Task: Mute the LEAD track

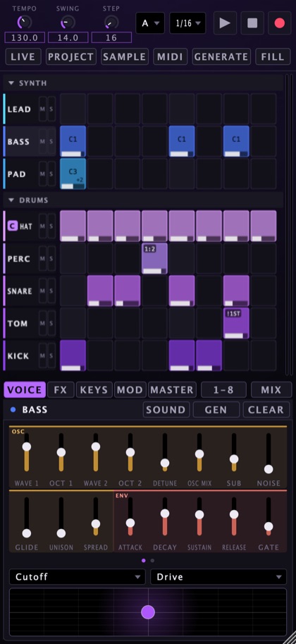Action: pyautogui.click(x=43, y=109)
